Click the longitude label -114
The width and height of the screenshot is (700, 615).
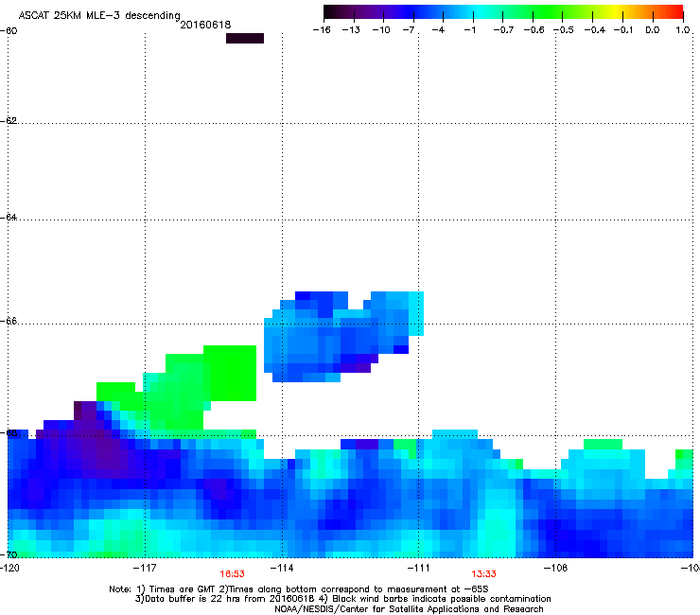click(x=282, y=568)
